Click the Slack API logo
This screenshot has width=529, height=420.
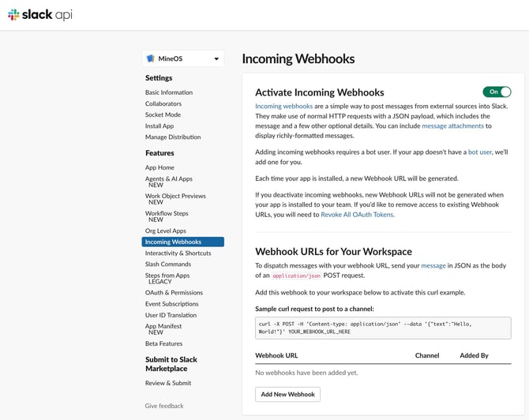click(x=40, y=14)
